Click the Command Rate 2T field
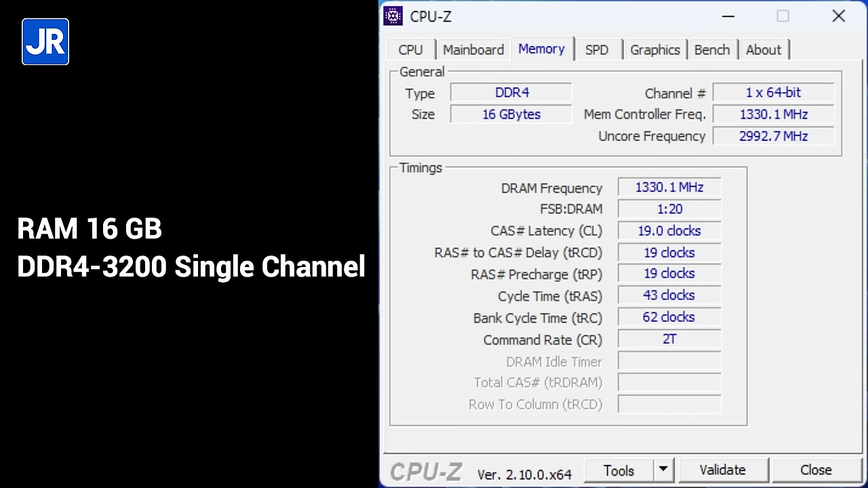The width and height of the screenshot is (868, 488). [x=669, y=340]
